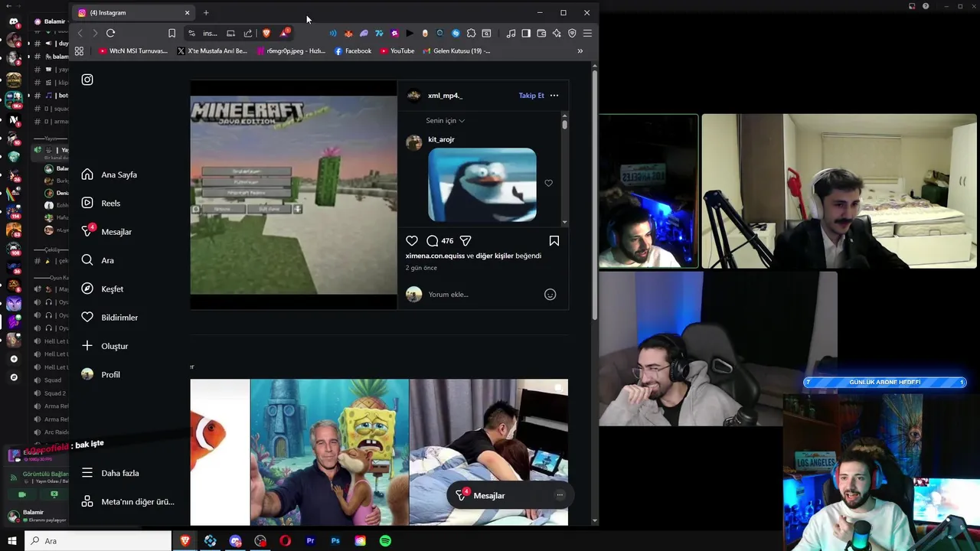Open the Daha fazla menu

110,473
